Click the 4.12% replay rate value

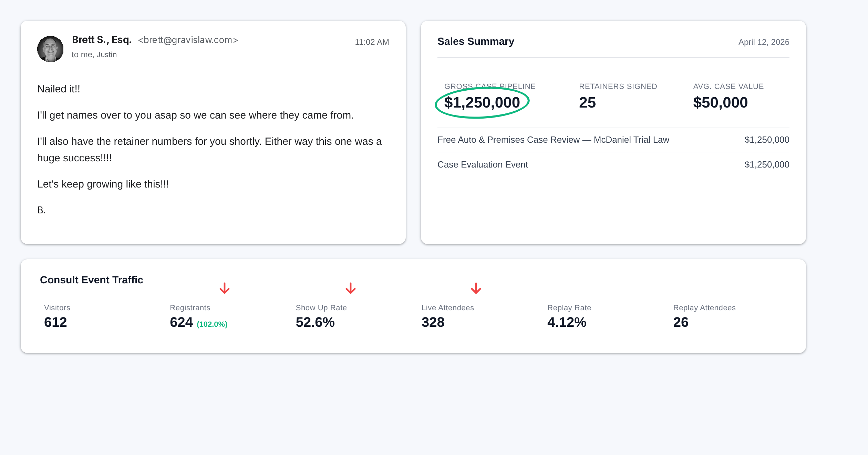[567, 322]
